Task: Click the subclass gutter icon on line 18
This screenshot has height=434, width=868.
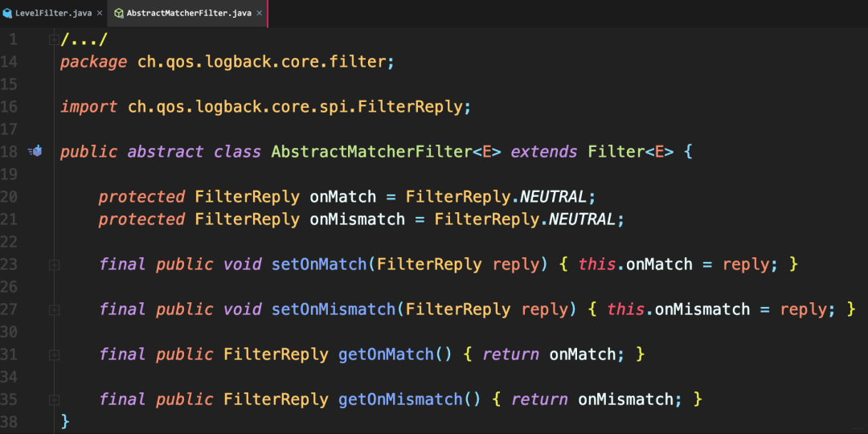Action: (35, 150)
